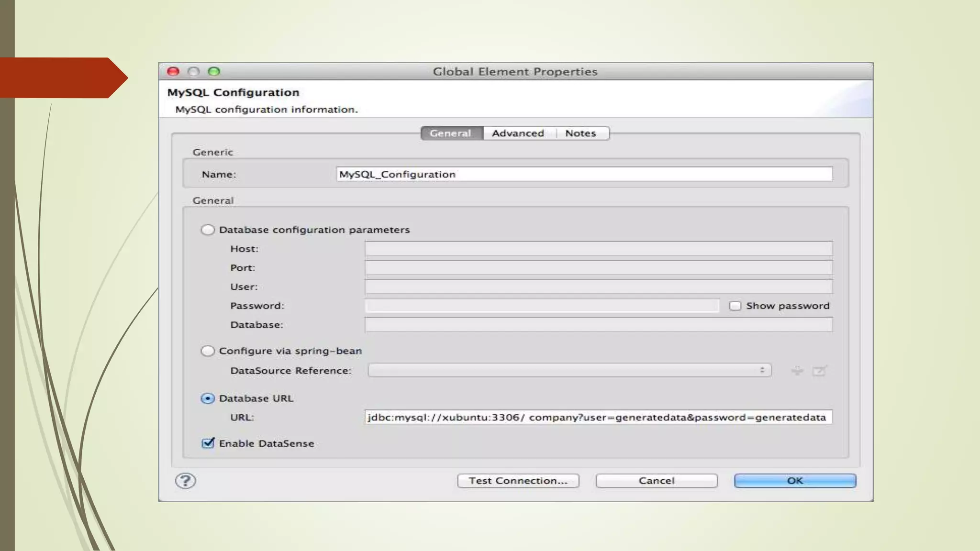
Task: Click the help question mark icon
Action: [185, 481]
